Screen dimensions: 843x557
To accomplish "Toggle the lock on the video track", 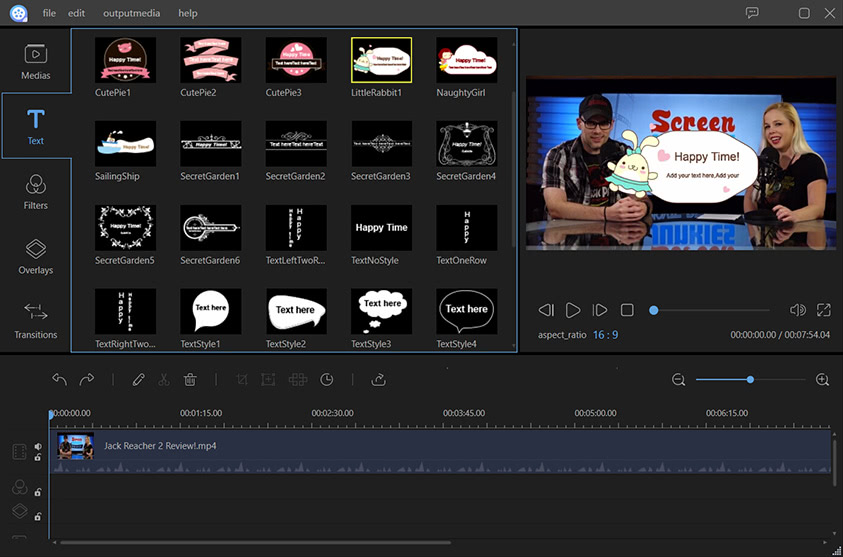I will point(38,458).
